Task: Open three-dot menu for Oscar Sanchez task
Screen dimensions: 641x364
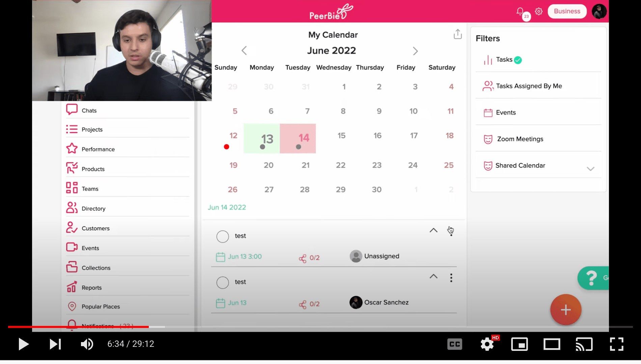Action: (x=451, y=278)
